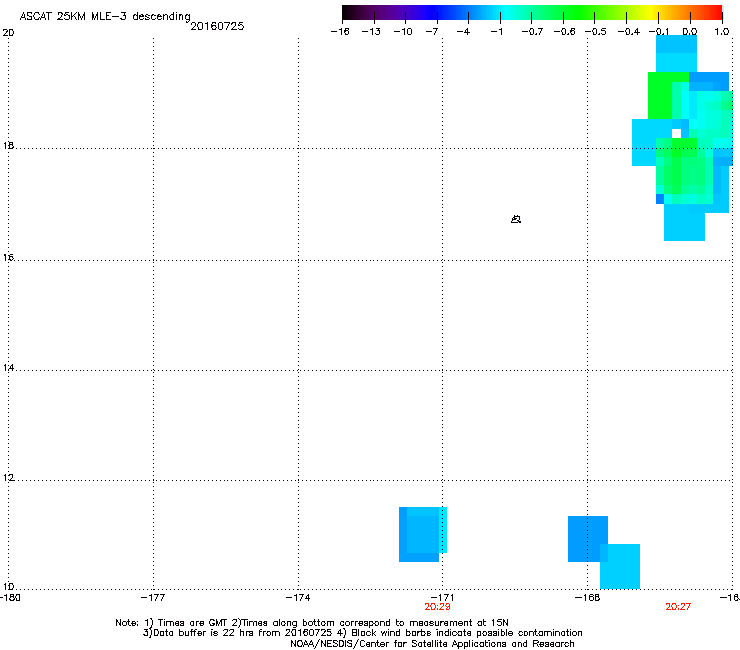Click the latitude label 20
The image size is (740, 650).
tap(8, 33)
